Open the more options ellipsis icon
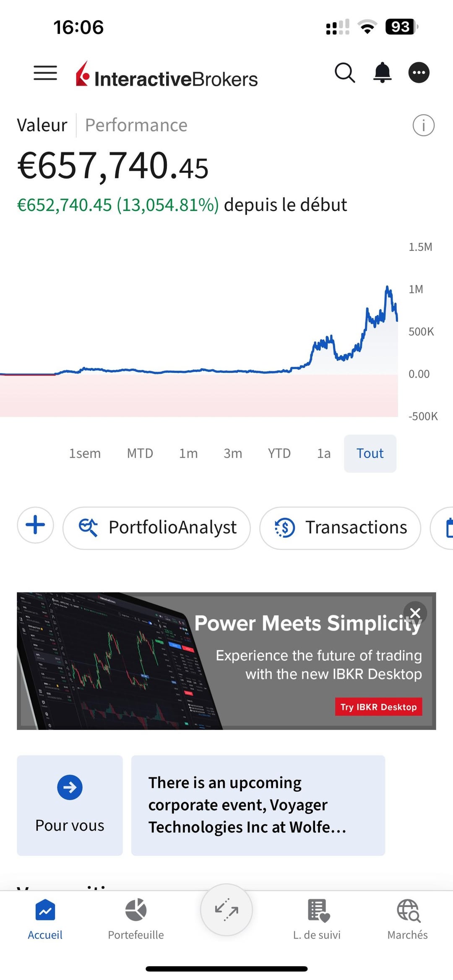Viewport: 453px width, 980px height. coord(419,73)
